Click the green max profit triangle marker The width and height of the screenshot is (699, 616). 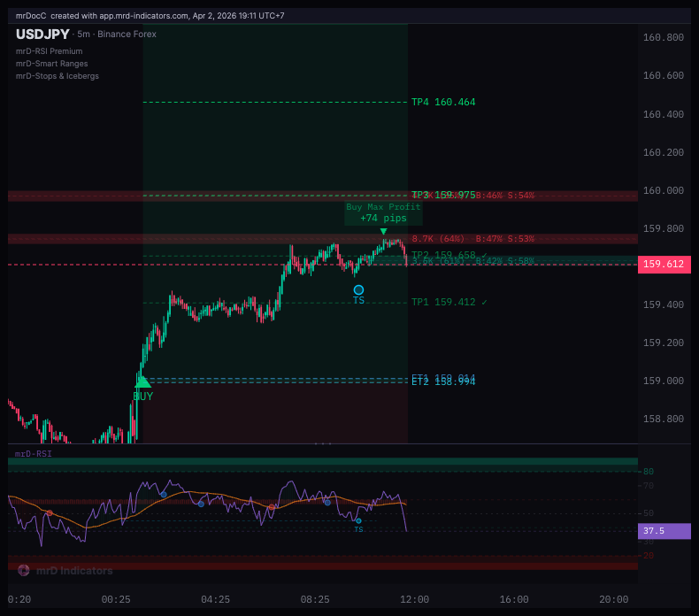tap(383, 231)
